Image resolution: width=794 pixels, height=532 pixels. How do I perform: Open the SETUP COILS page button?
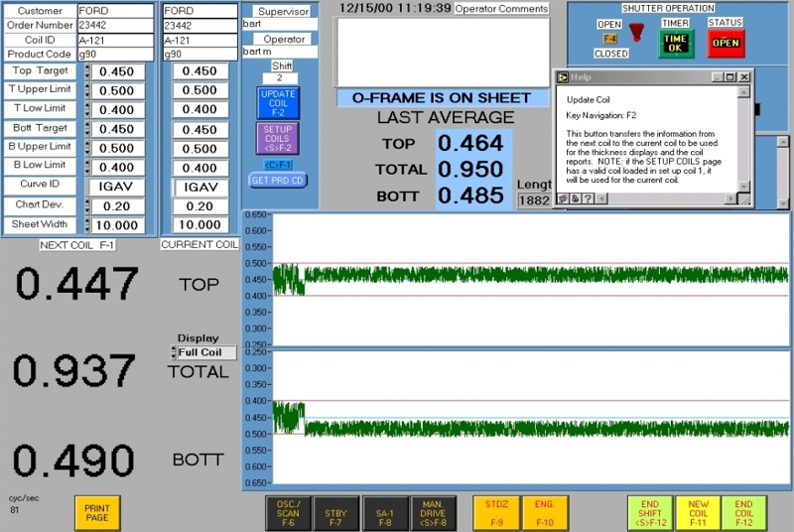[x=278, y=139]
